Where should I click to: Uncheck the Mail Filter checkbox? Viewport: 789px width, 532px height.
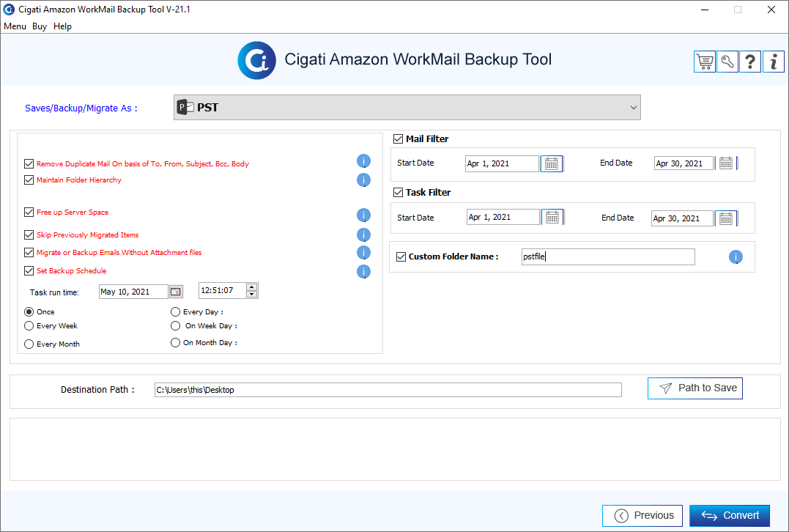398,138
